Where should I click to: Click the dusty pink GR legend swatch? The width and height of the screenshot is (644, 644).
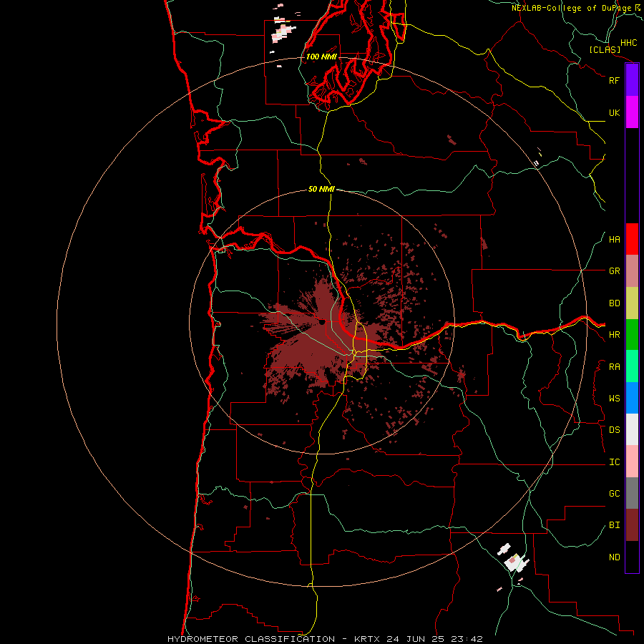click(632, 271)
